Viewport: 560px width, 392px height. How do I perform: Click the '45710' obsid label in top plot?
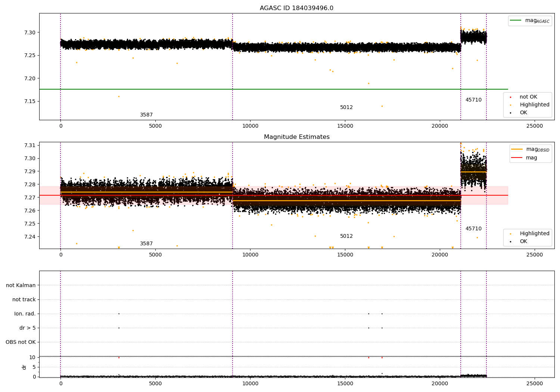coord(473,100)
